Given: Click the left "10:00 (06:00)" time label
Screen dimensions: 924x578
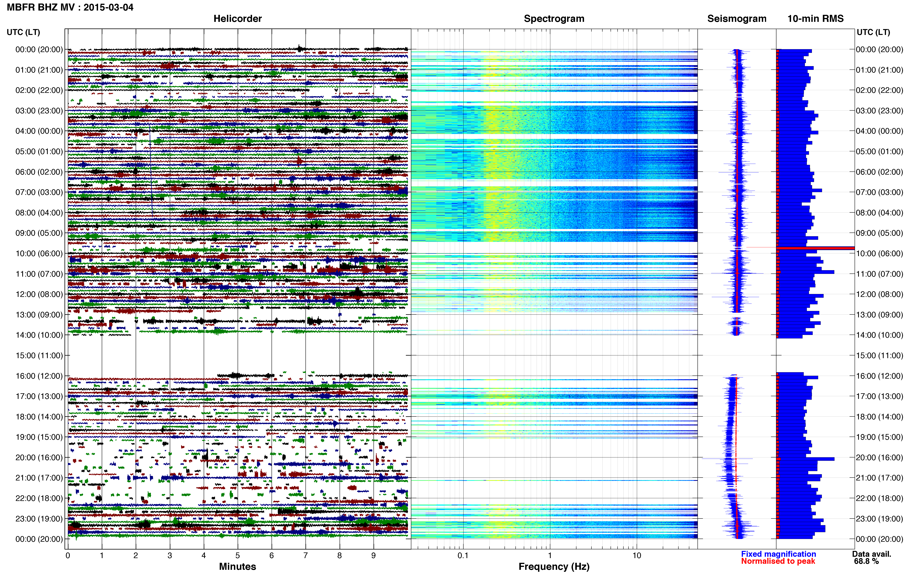Looking at the screenshot, I should pyautogui.click(x=39, y=253).
